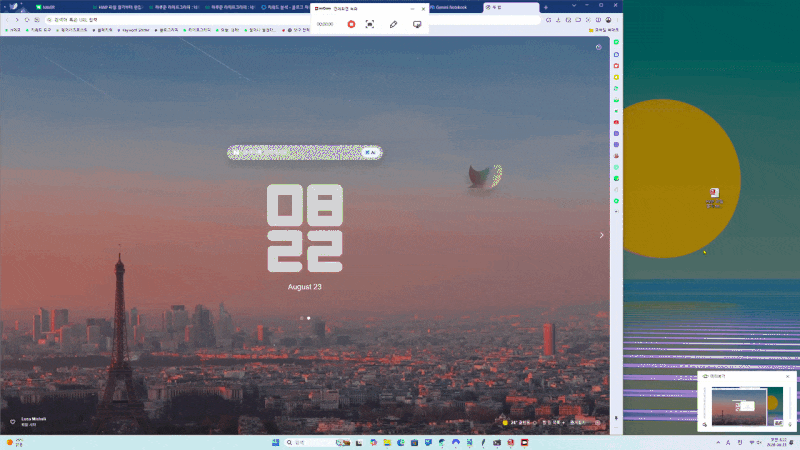This screenshot has height=450, width=800.
Task: Click the AI button inside the search box
Action: 371,152
